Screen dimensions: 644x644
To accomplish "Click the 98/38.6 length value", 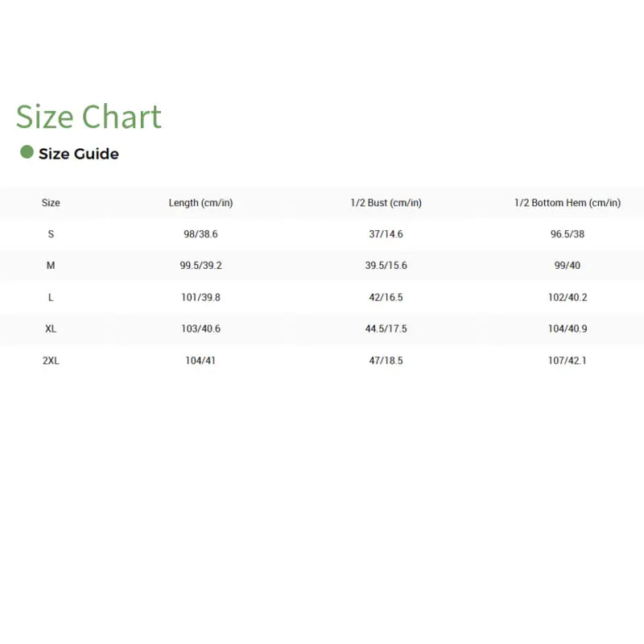I will 200,234.
